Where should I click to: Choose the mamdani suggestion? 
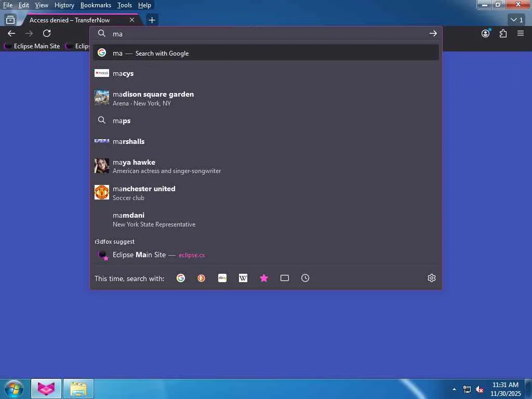click(265, 219)
